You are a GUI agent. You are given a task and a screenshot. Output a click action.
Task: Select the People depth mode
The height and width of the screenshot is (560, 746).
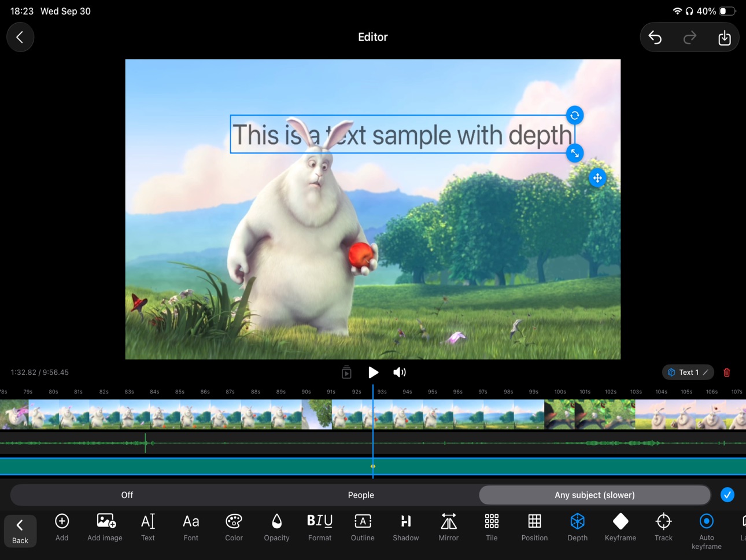(x=361, y=495)
